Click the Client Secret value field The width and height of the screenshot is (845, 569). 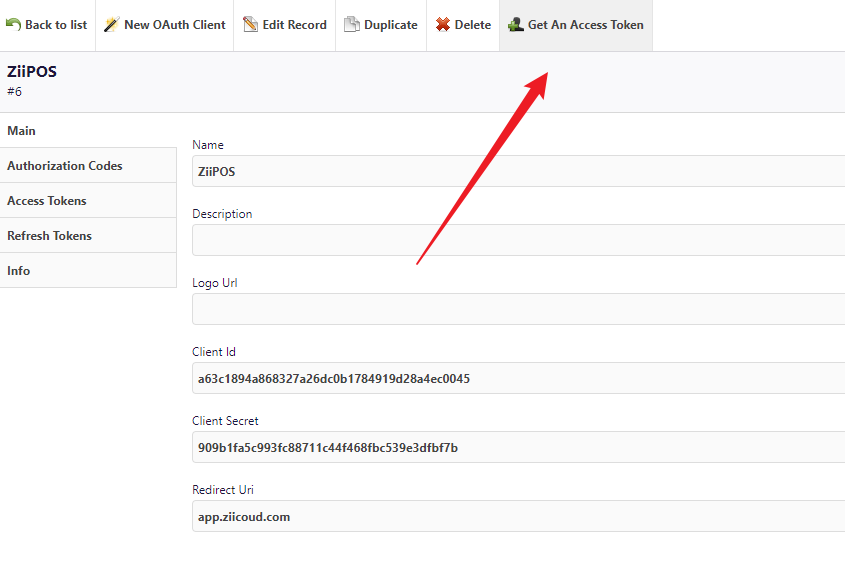pos(518,447)
